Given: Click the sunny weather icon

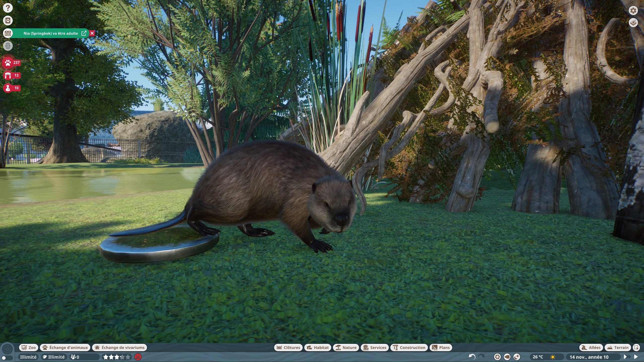Looking at the screenshot, I should [x=552, y=357].
